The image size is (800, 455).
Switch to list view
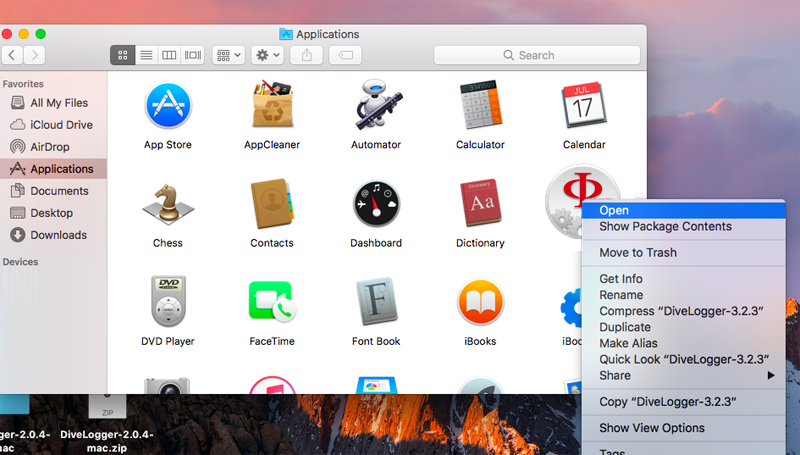[x=146, y=55]
